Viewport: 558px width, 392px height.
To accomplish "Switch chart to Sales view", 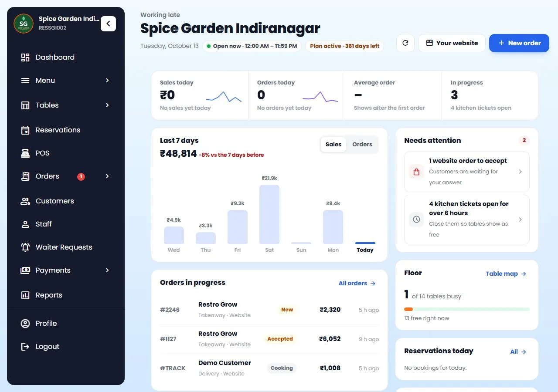I will point(333,145).
